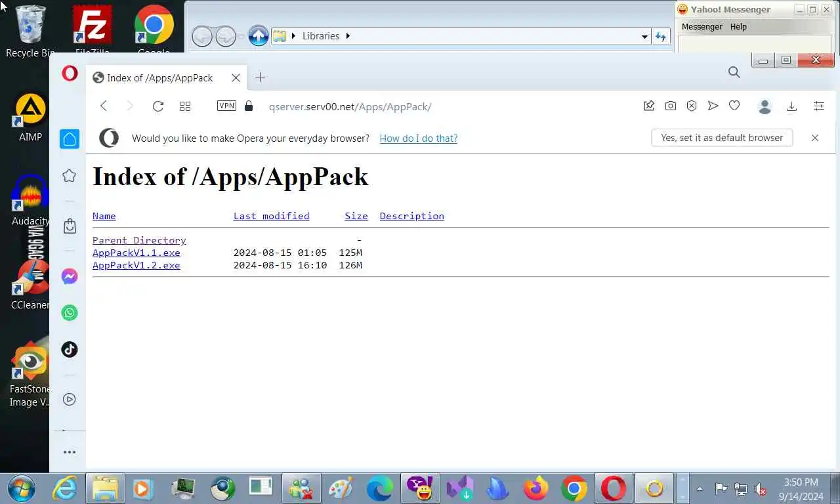Viewport: 840px width, 504px height.
Task: Click Explorer refresh button beside address bar
Action: tap(661, 37)
